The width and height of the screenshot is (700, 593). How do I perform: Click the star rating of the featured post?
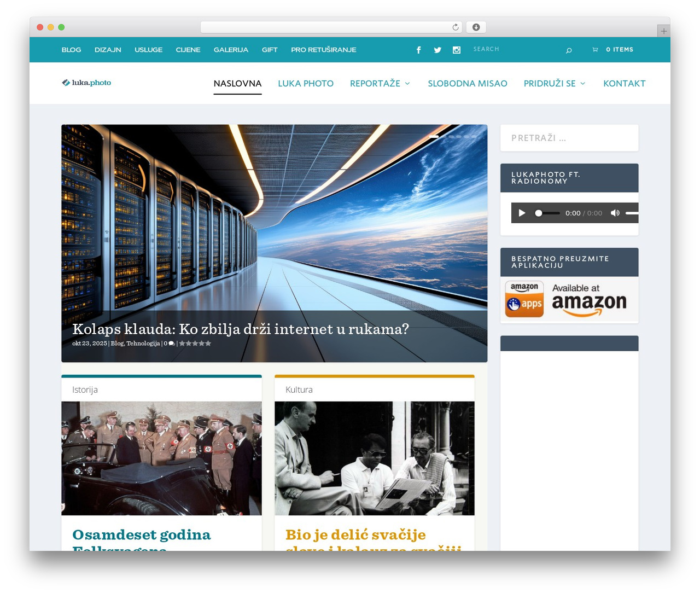coord(195,344)
